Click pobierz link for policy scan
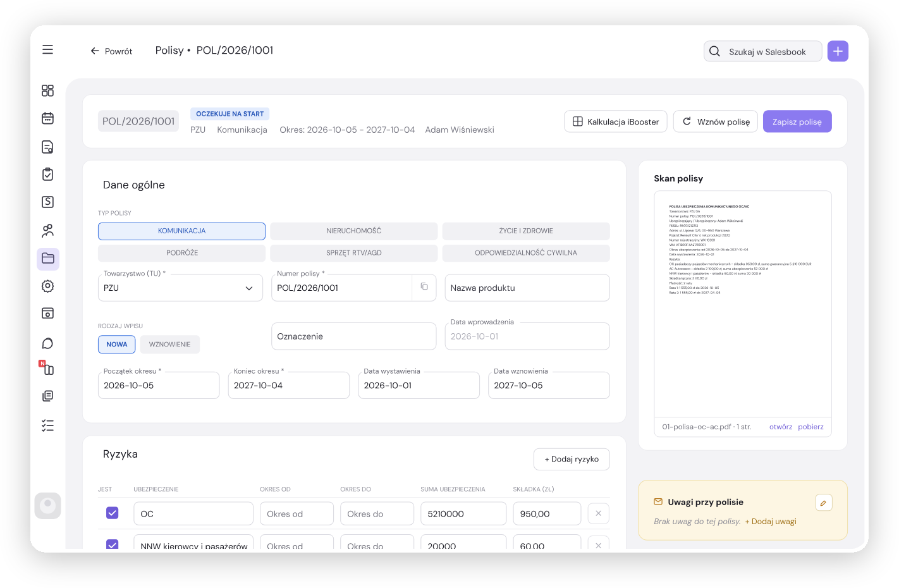The height and width of the screenshot is (588, 899). 810,427
